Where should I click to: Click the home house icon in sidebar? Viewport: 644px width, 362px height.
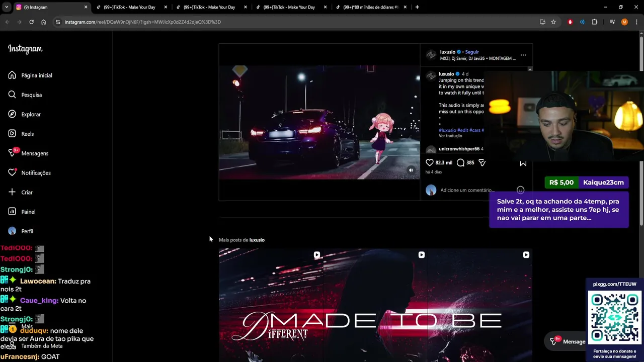[12, 75]
